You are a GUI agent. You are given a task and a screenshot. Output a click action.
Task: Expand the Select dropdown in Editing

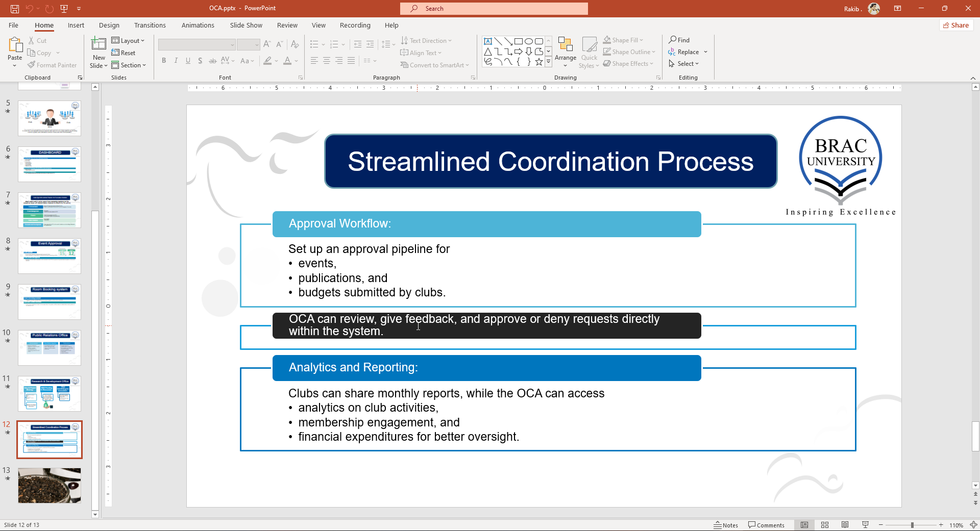684,64
